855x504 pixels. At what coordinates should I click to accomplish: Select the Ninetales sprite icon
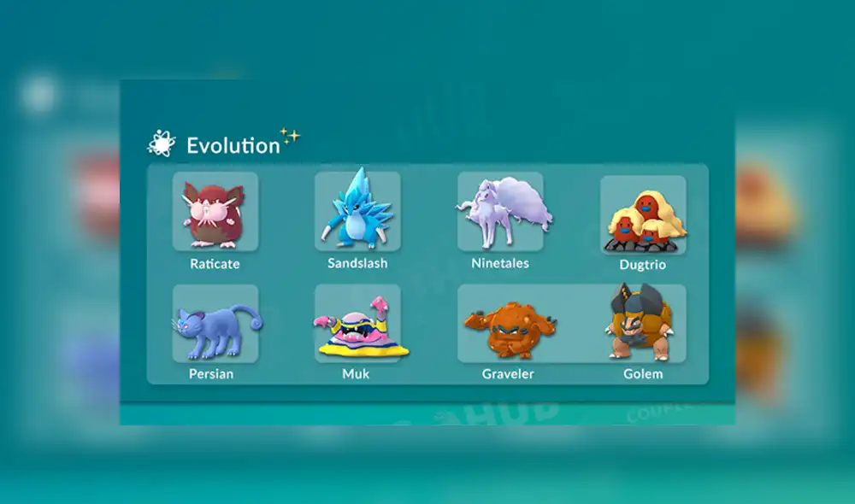click(500, 212)
